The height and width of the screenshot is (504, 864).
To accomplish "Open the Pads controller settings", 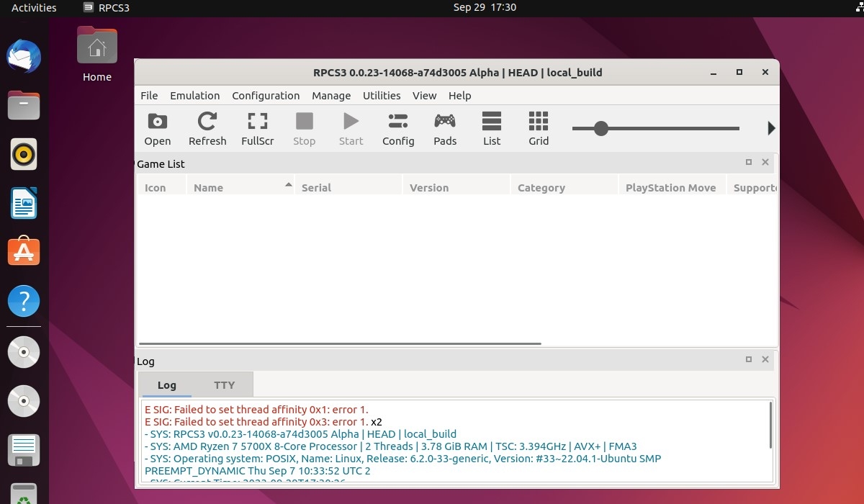I will tap(445, 129).
